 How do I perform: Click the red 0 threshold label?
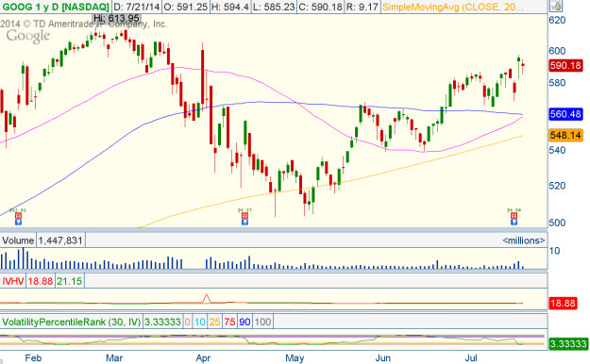click(188, 322)
